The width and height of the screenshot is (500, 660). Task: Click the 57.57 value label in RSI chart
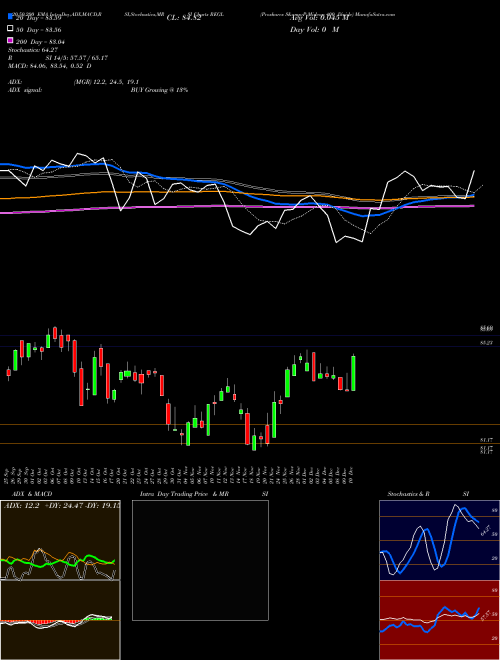[x=485, y=615]
